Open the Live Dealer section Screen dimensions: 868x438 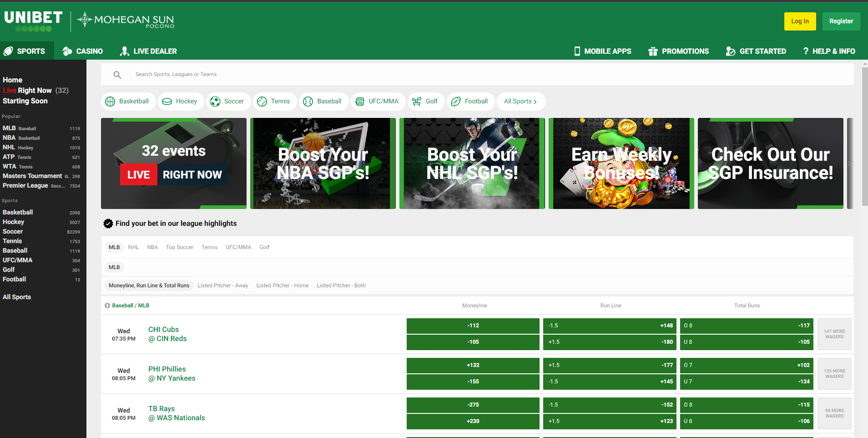[148, 51]
